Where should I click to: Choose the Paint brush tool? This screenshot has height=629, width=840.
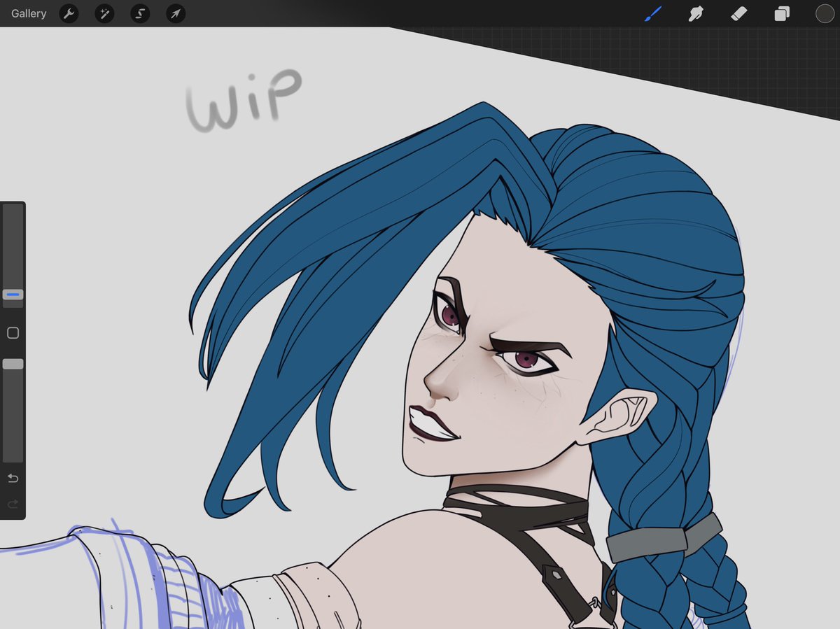pyautogui.click(x=654, y=13)
